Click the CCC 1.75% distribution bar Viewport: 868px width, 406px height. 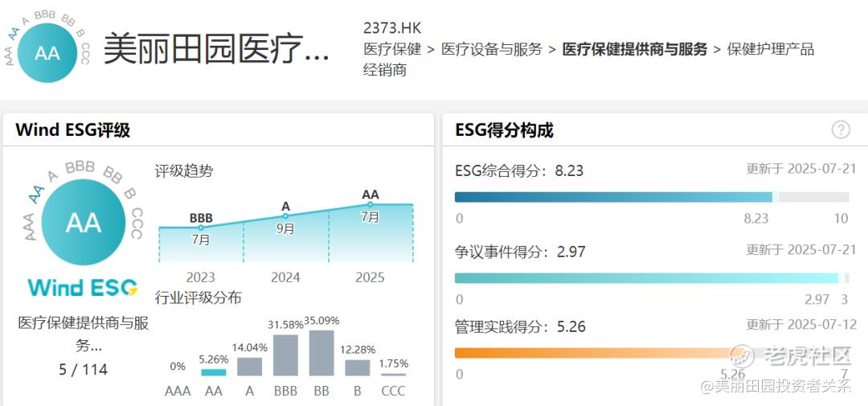point(394,375)
